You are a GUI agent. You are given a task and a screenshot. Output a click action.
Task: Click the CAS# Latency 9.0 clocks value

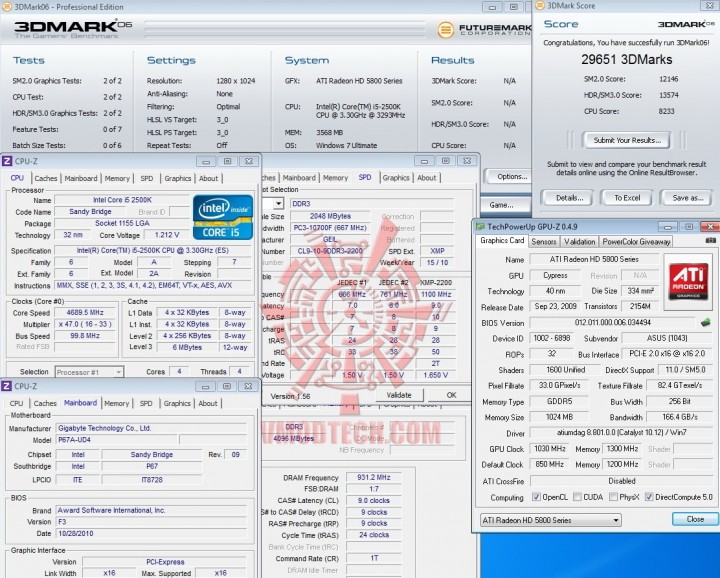[373, 500]
